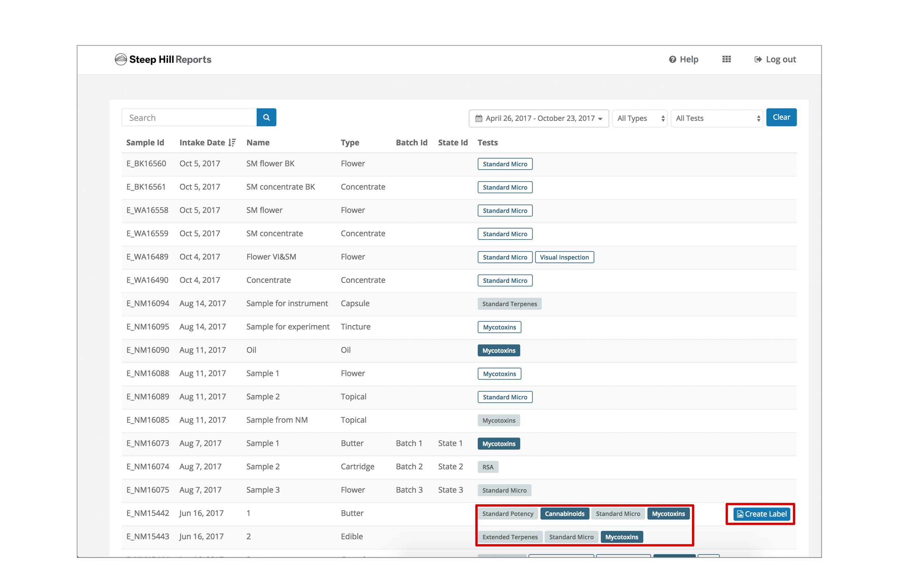
Task: Open Mycotoxins tag for E_NM16095
Action: tap(499, 327)
